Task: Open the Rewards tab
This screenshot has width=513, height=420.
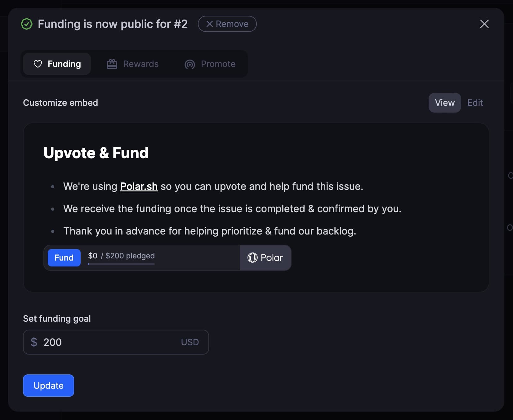Action: [x=132, y=64]
